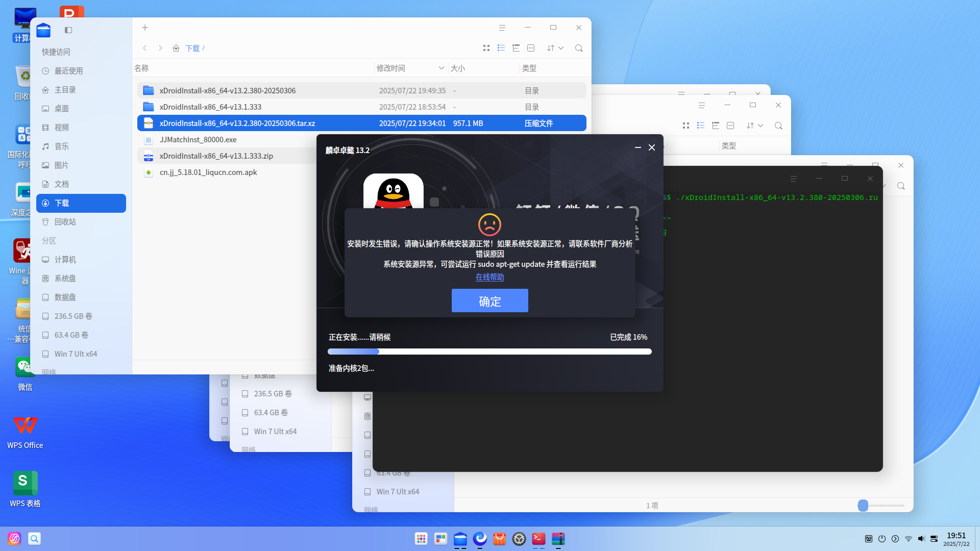This screenshot has height=551, width=980.
Task: Adjust zoom slider in back file manager
Action: (863, 506)
